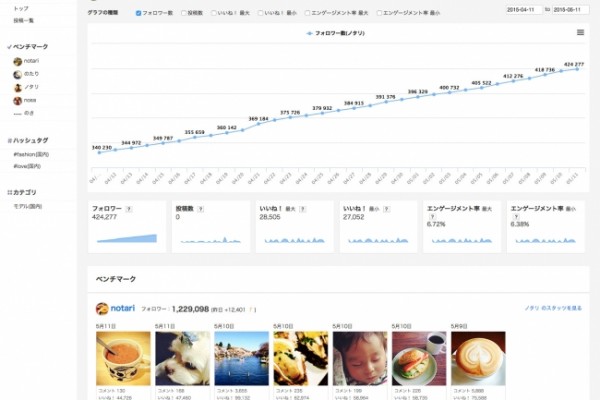Click the notari avatar in sidebar
600x400 pixels.
click(x=18, y=61)
